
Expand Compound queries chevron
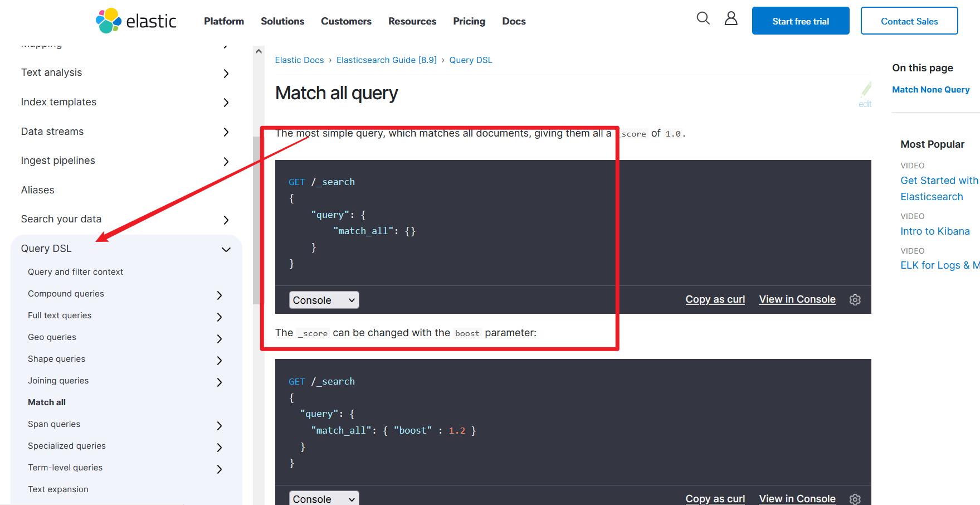click(x=220, y=295)
